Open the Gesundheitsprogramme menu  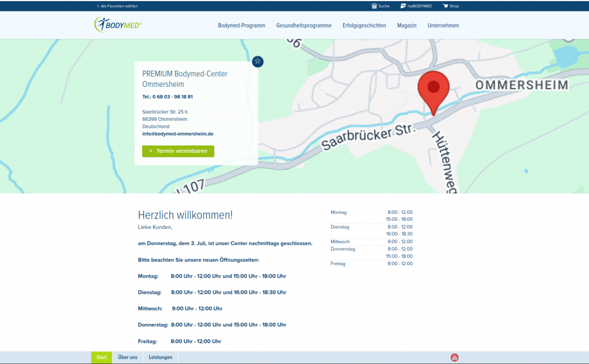pyautogui.click(x=303, y=25)
